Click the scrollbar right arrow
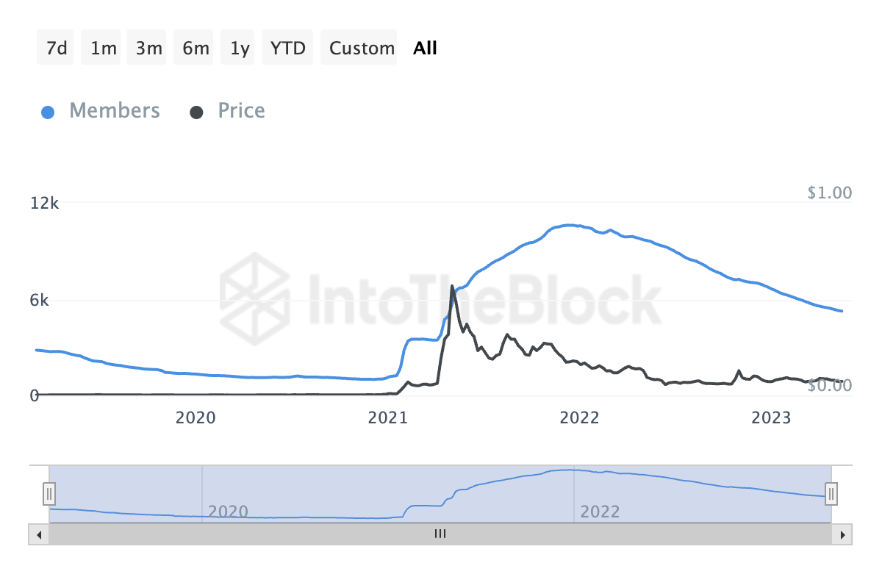Image resolution: width=882 pixels, height=588 pixels. pyautogui.click(x=842, y=534)
